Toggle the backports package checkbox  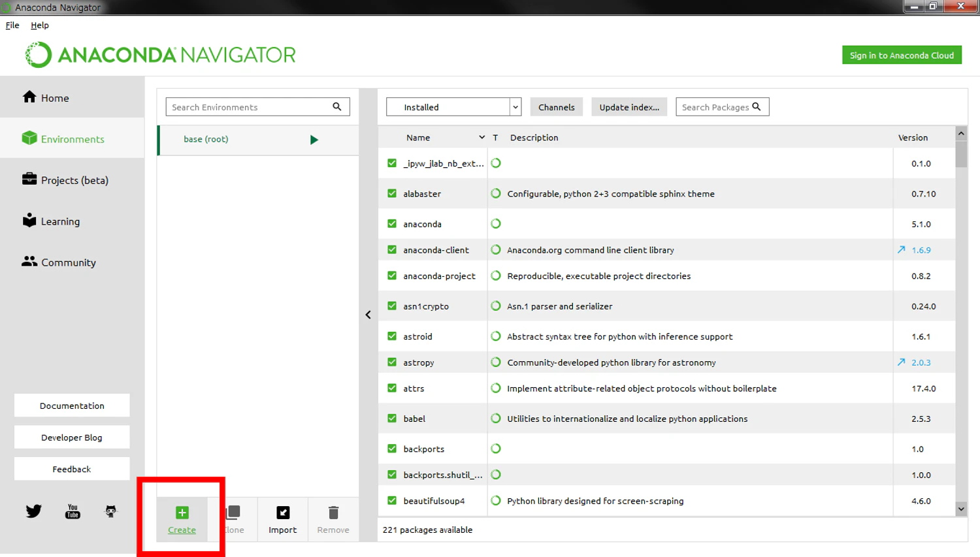click(392, 449)
